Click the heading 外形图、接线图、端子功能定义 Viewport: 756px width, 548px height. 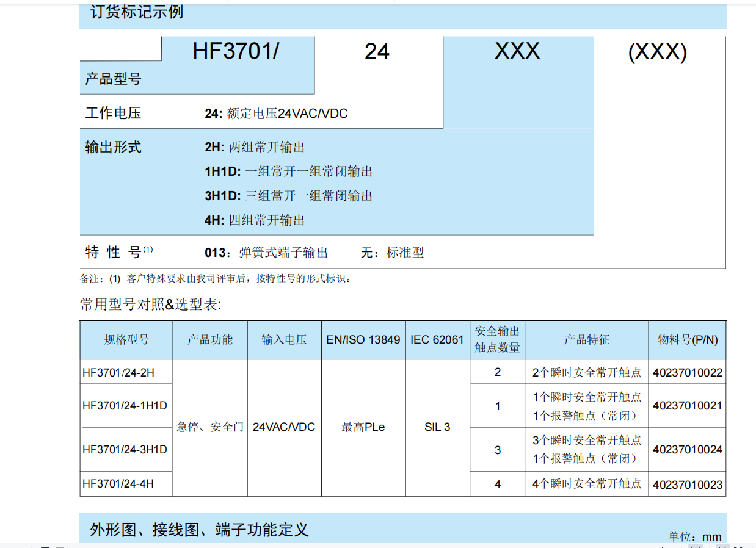pyautogui.click(x=200, y=529)
